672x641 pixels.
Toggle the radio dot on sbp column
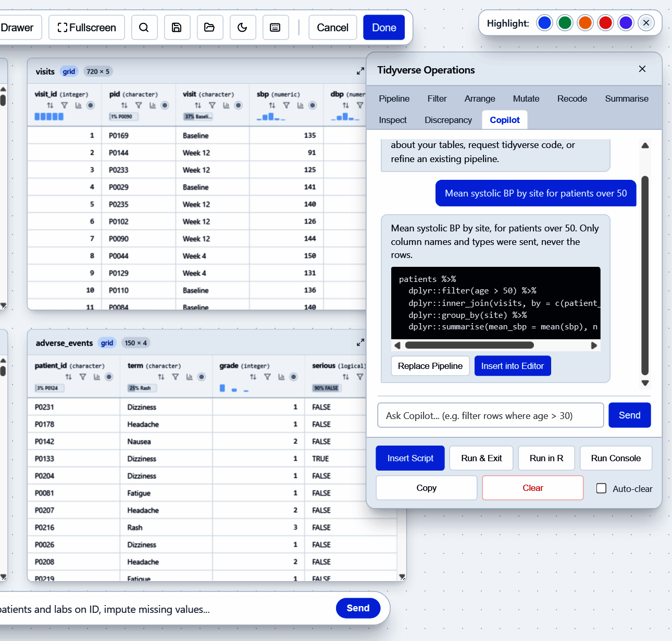pyautogui.click(x=313, y=105)
